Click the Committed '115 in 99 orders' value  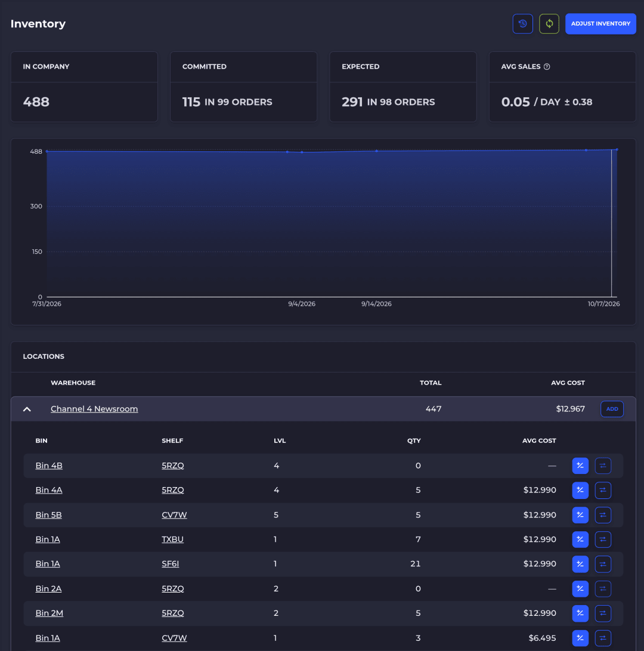tap(227, 102)
